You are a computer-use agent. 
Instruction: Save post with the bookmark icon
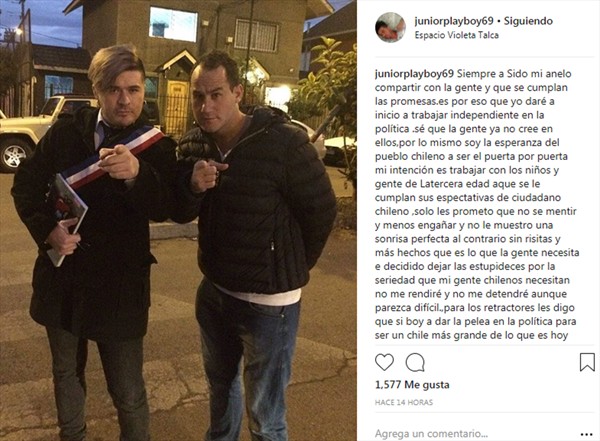(x=587, y=362)
